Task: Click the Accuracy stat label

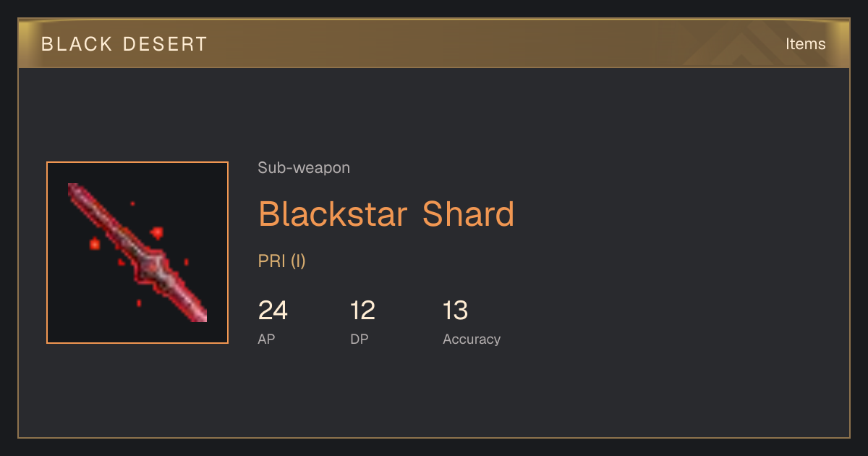Action: pos(472,339)
